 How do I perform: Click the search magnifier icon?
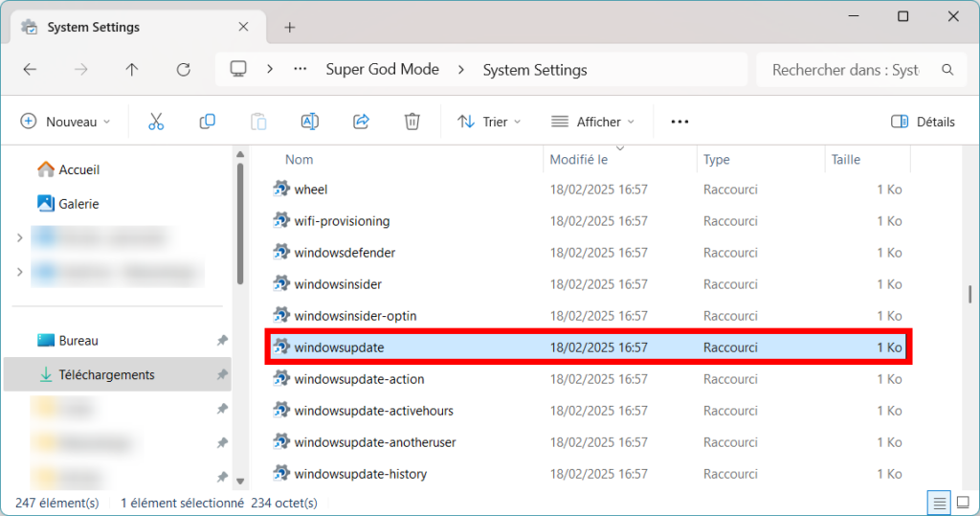coord(947,70)
